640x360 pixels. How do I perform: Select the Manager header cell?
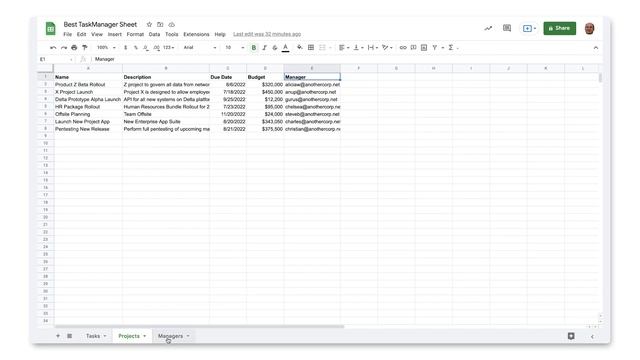pyautogui.click(x=312, y=77)
